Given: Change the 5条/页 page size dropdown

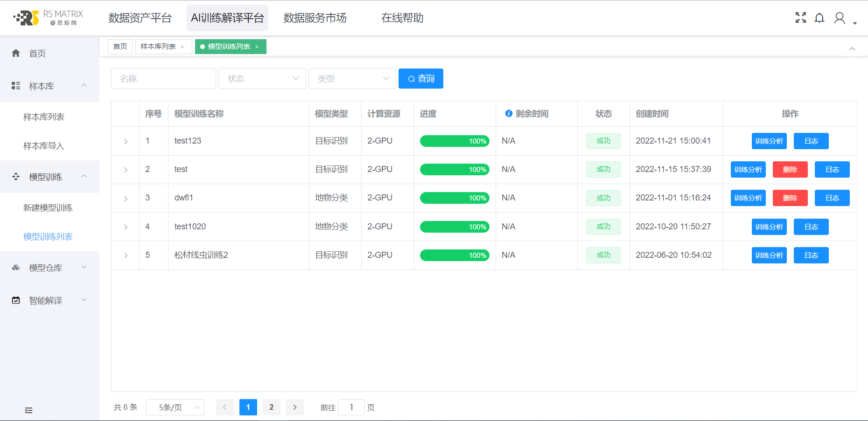Looking at the screenshot, I should (175, 407).
